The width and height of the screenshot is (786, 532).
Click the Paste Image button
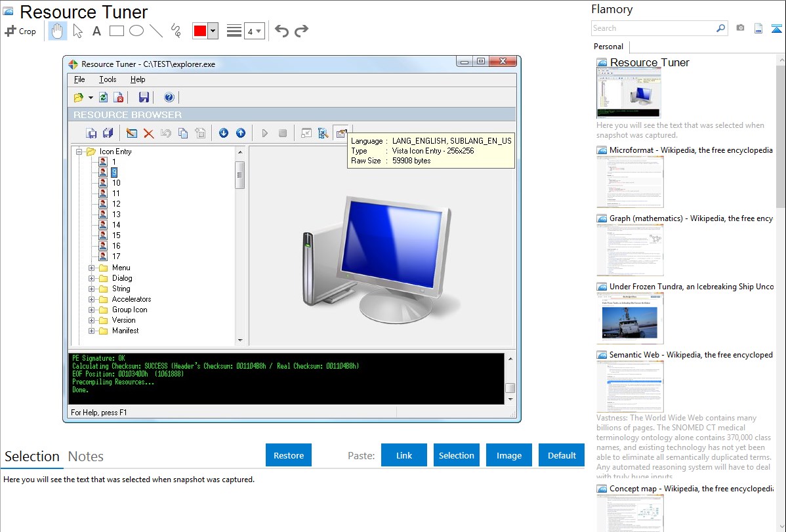click(508, 455)
